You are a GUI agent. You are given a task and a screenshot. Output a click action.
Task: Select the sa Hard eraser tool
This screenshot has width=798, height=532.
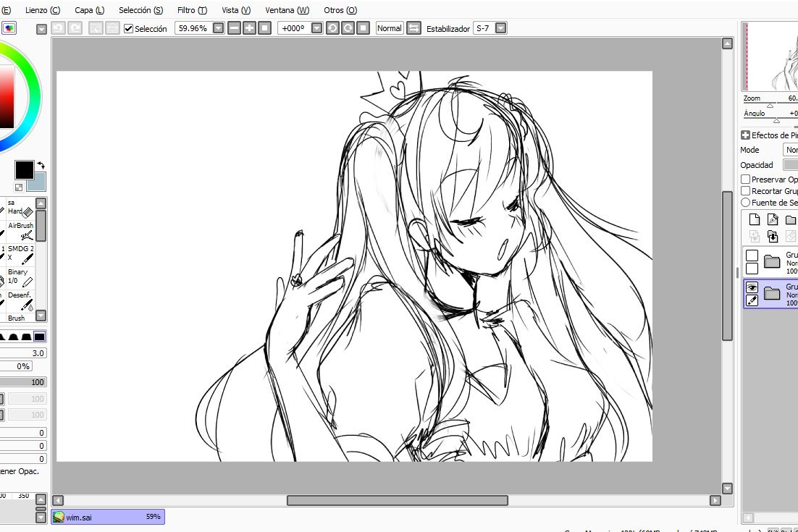[21, 208]
